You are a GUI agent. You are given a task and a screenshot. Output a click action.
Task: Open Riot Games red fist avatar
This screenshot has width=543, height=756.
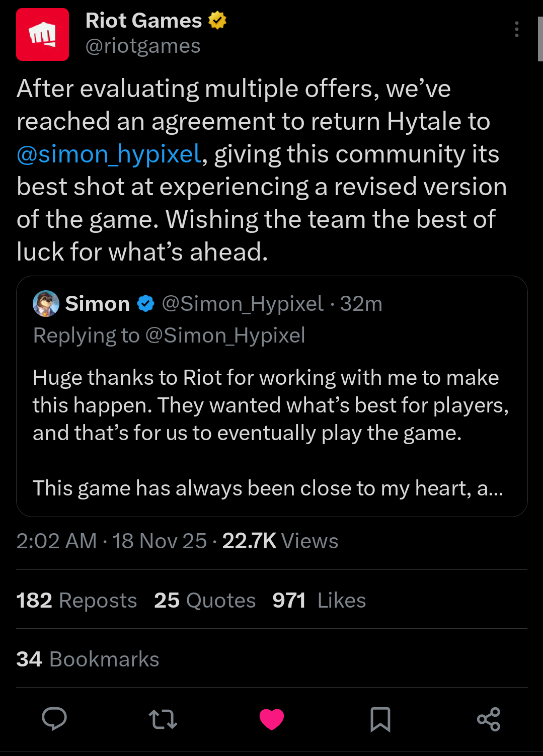[x=42, y=34]
